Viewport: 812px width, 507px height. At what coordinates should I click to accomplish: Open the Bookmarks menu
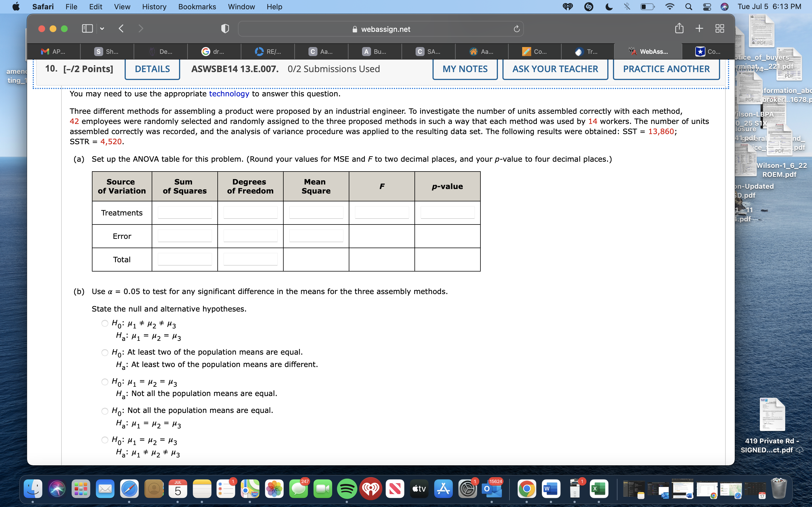[x=197, y=7]
